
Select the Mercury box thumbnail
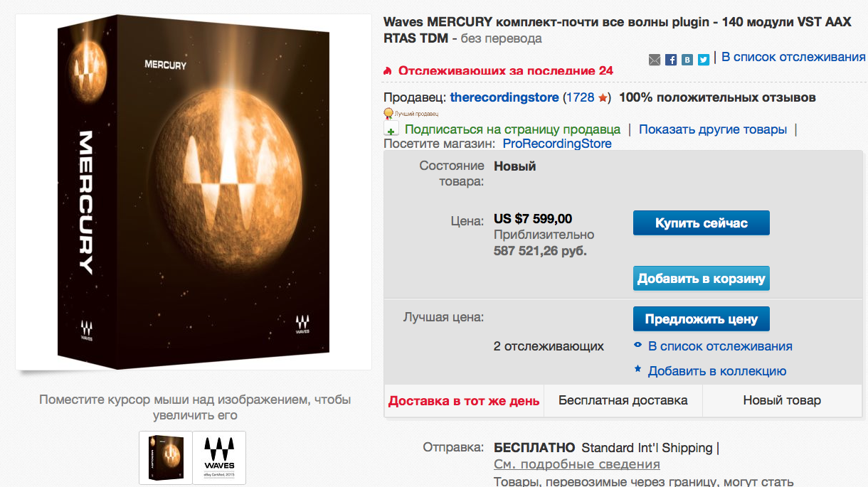[166, 458]
